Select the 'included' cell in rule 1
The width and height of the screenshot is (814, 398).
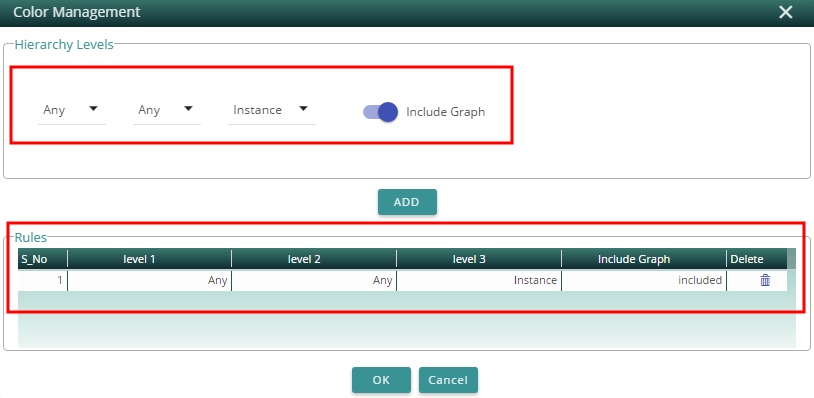[644, 280]
